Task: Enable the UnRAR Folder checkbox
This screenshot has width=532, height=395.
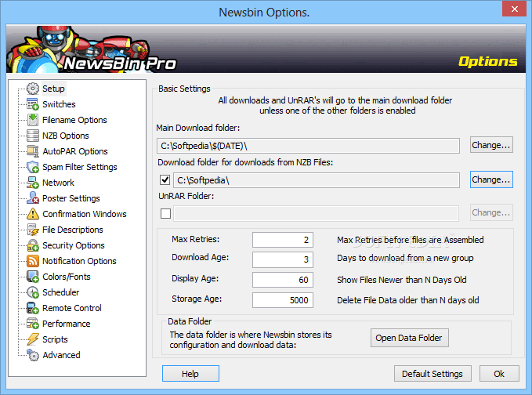Action: (165, 213)
